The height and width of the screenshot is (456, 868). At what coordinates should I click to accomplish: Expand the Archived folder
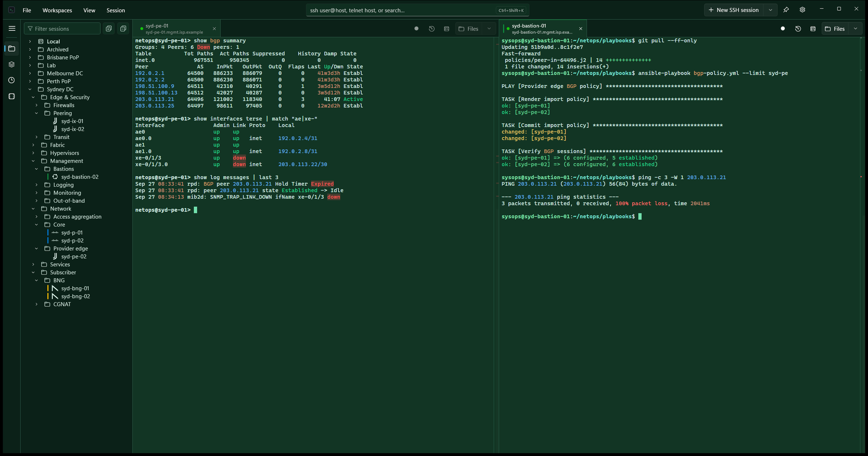click(x=30, y=50)
